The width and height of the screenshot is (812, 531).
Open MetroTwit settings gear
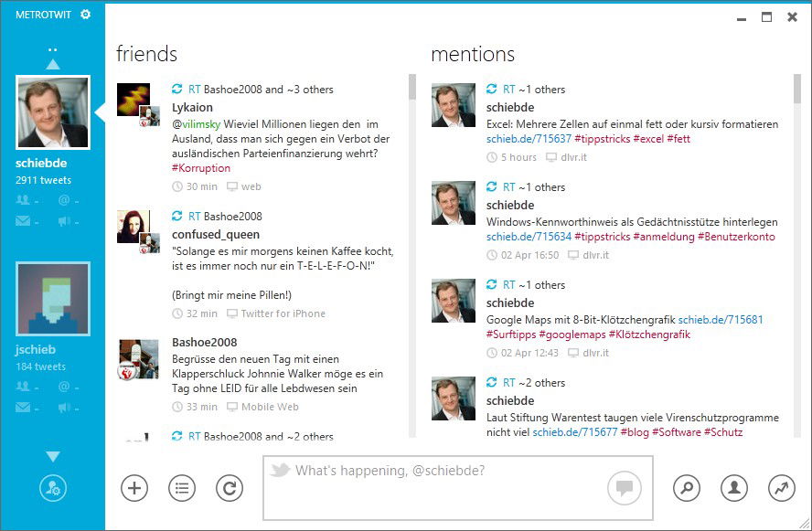pyautogui.click(x=85, y=15)
